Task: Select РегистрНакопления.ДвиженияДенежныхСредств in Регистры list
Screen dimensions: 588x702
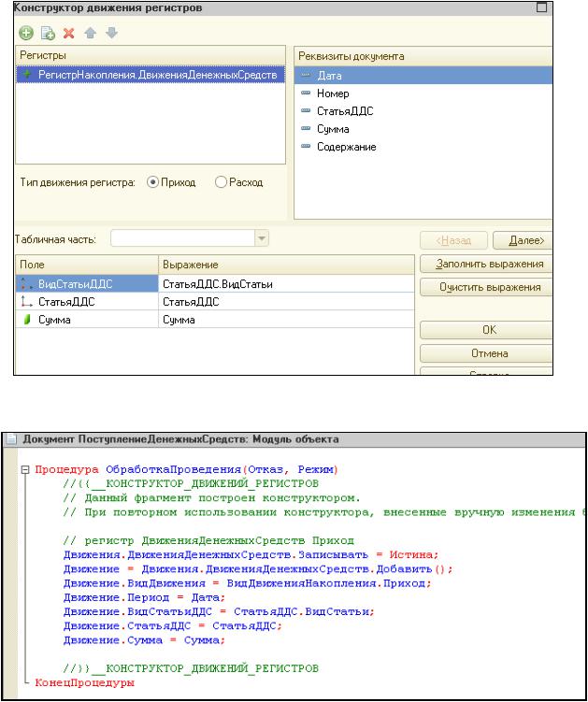Action: (x=151, y=75)
